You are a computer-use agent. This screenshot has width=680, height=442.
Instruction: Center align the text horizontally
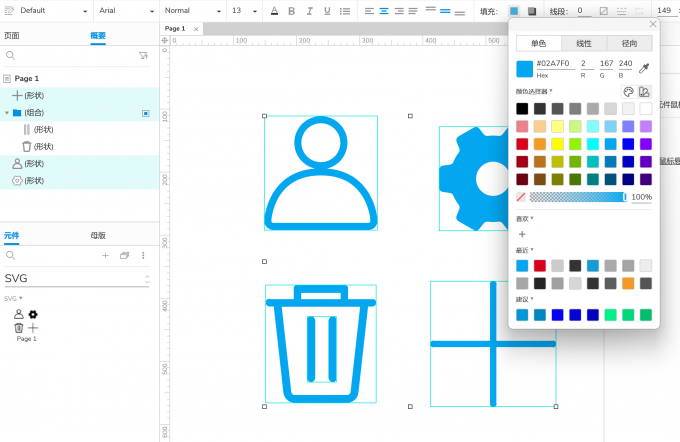pos(384,11)
